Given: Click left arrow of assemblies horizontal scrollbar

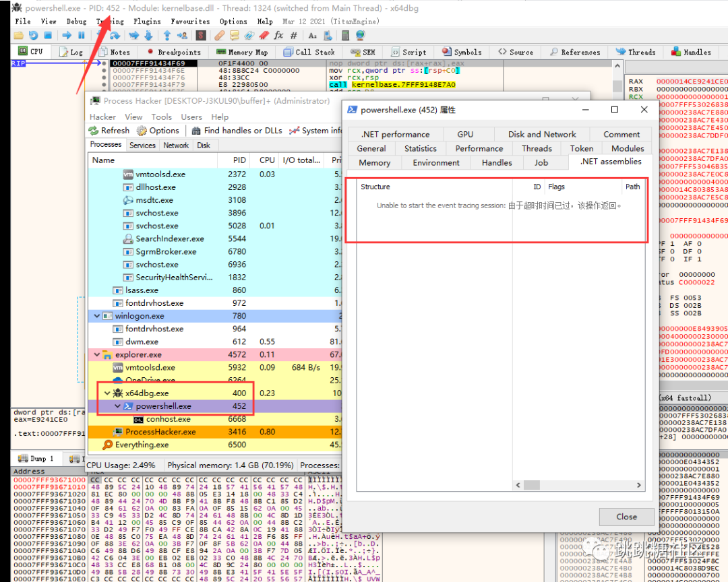Looking at the screenshot, I should 518,485.
